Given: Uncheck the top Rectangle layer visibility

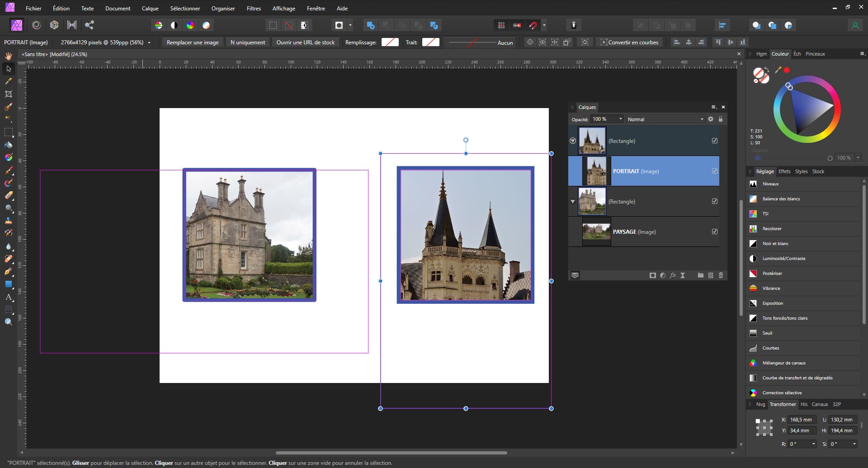Looking at the screenshot, I should click(714, 141).
